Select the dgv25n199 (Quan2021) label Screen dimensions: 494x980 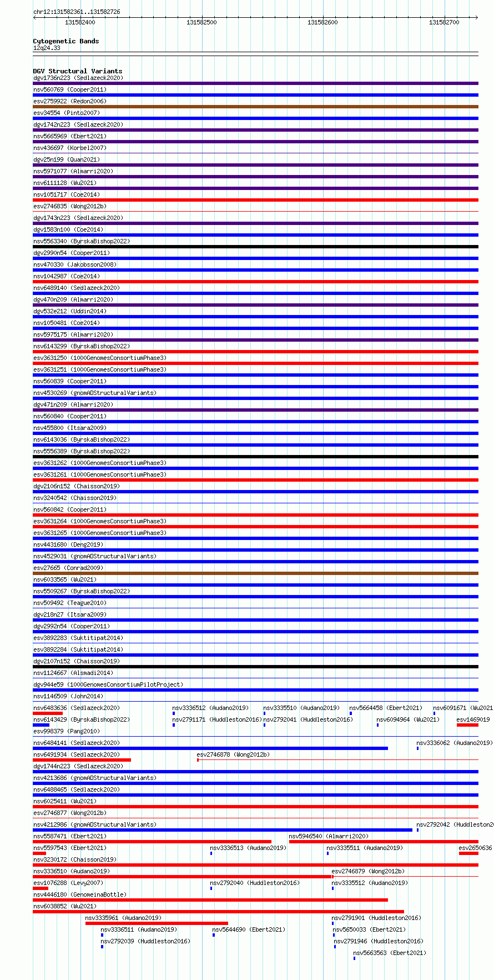[x=68, y=159]
